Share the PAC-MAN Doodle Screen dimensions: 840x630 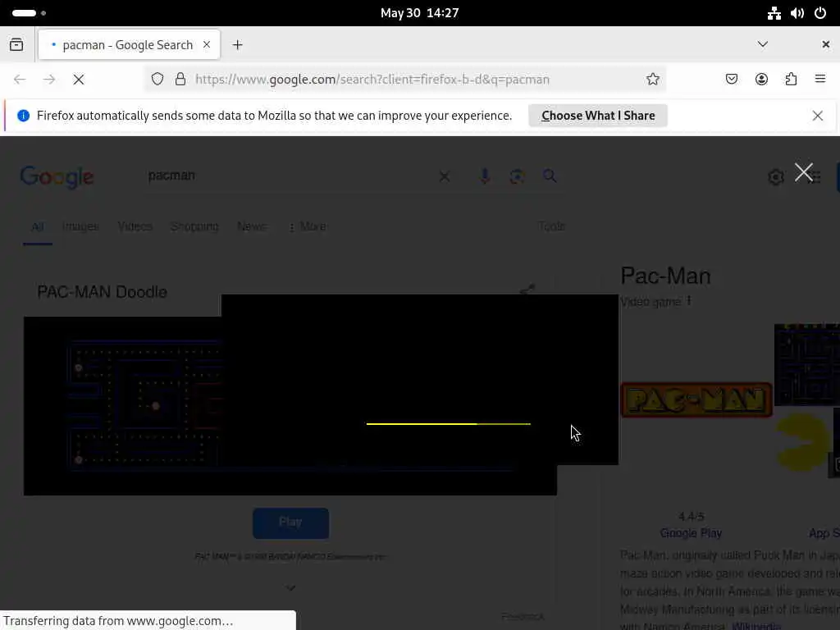[x=527, y=290]
